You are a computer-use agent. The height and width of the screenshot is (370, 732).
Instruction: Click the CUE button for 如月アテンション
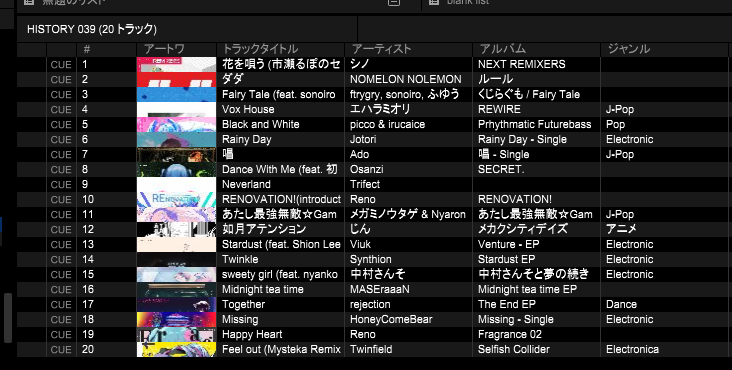(x=61, y=229)
